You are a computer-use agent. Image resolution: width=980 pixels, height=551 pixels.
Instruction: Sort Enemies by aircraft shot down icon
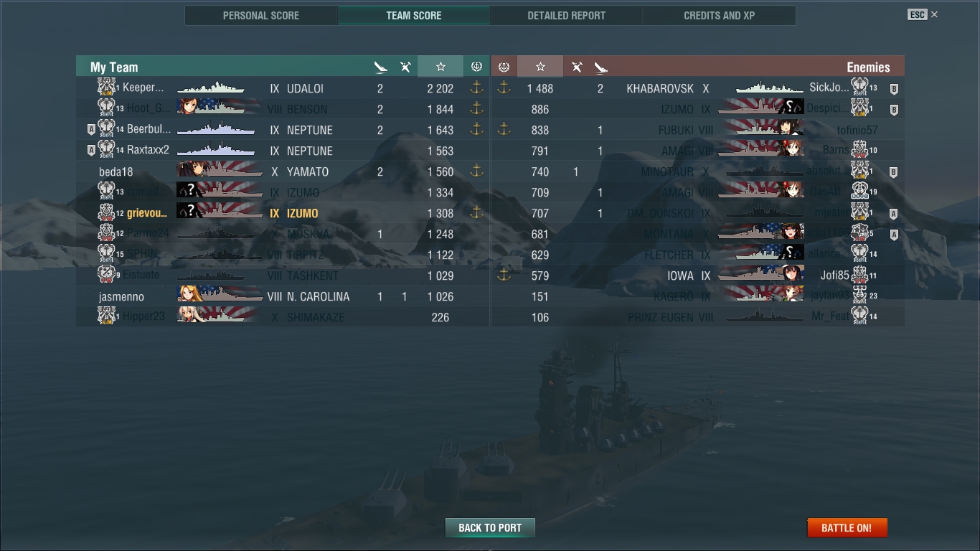576,67
